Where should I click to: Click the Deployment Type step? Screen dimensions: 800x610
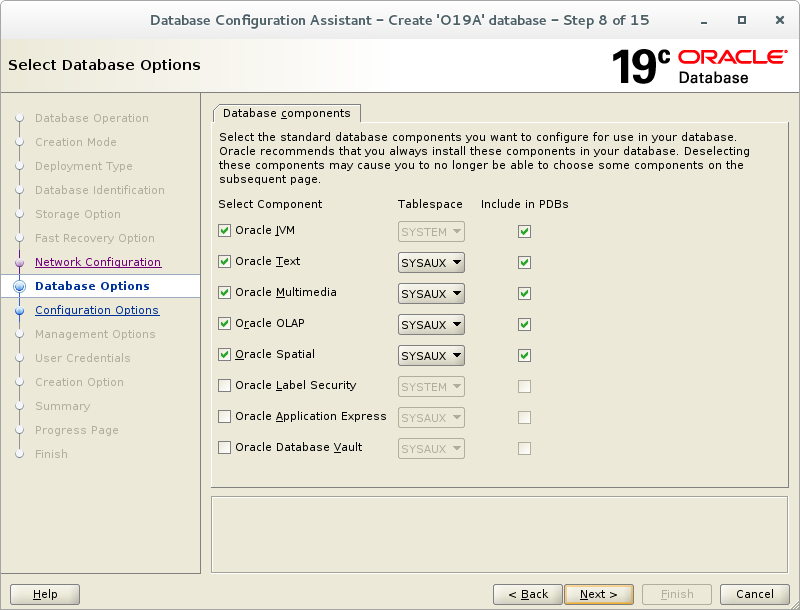[84, 166]
